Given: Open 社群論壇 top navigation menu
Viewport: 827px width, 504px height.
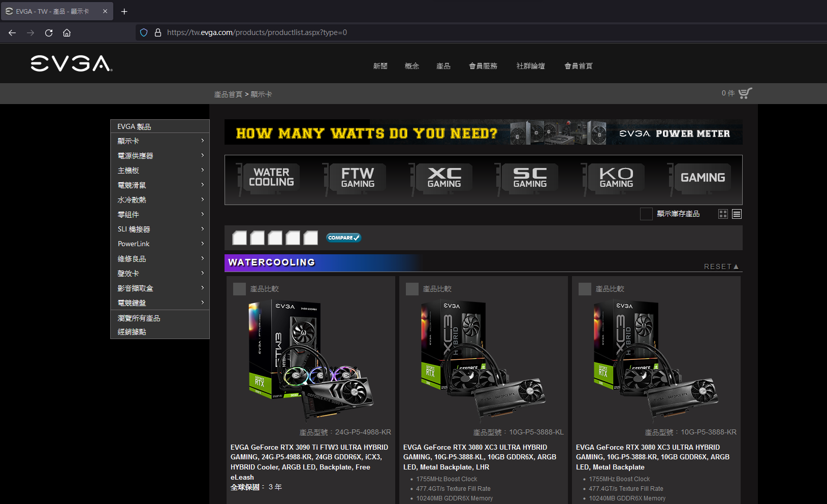Looking at the screenshot, I should (x=530, y=66).
